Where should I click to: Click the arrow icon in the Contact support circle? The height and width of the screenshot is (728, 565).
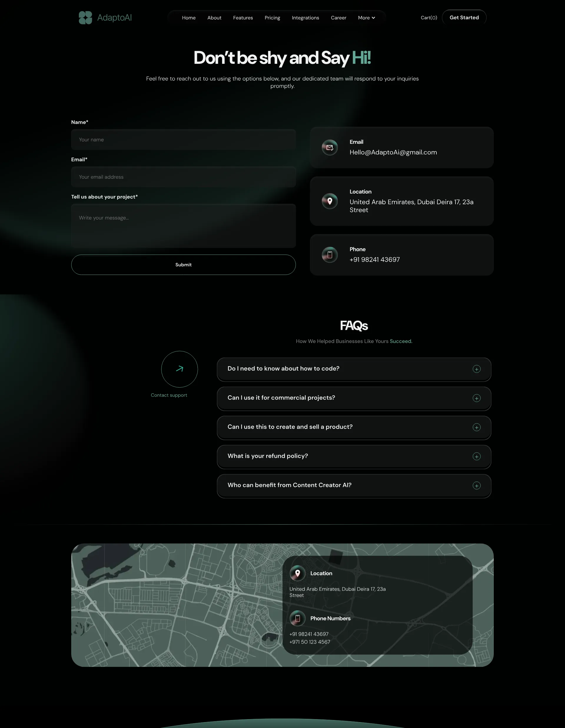tap(180, 369)
